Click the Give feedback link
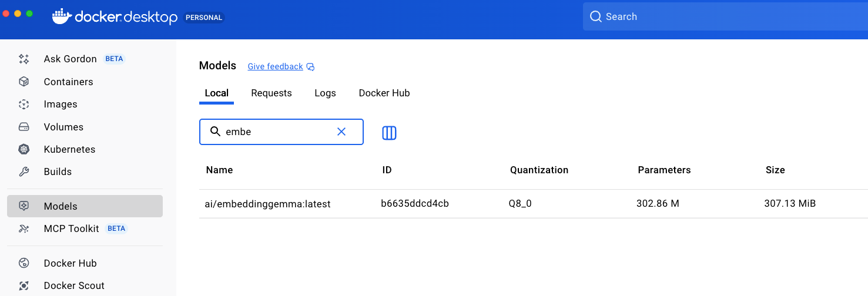868x296 pixels. coord(275,66)
